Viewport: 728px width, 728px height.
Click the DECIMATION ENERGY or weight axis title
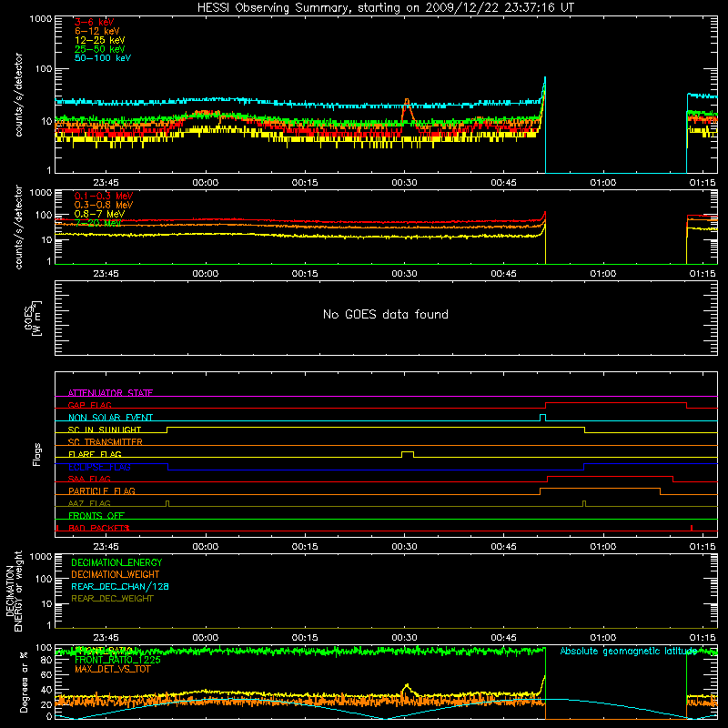coord(15,591)
